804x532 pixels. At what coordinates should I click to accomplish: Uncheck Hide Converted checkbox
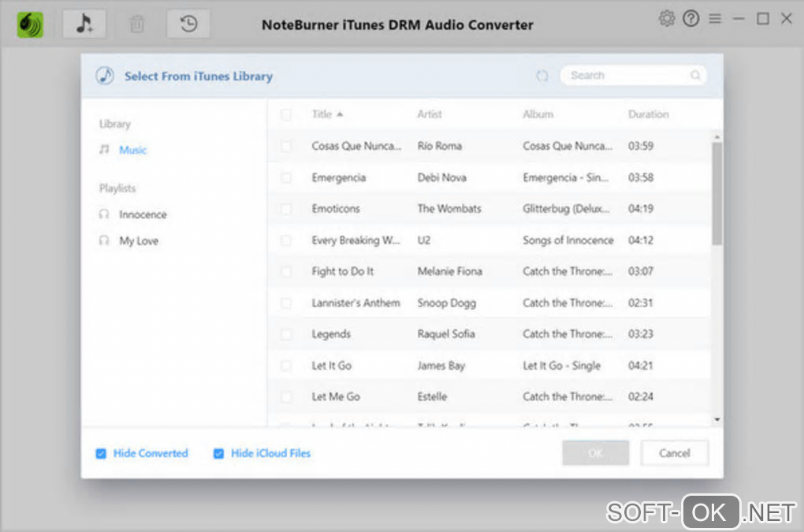(x=101, y=454)
